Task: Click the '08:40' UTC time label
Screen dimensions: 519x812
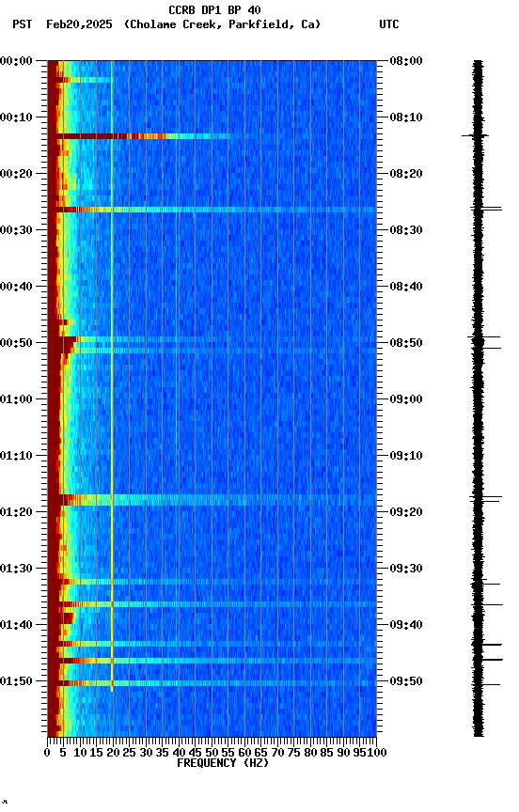Action: tap(406, 287)
